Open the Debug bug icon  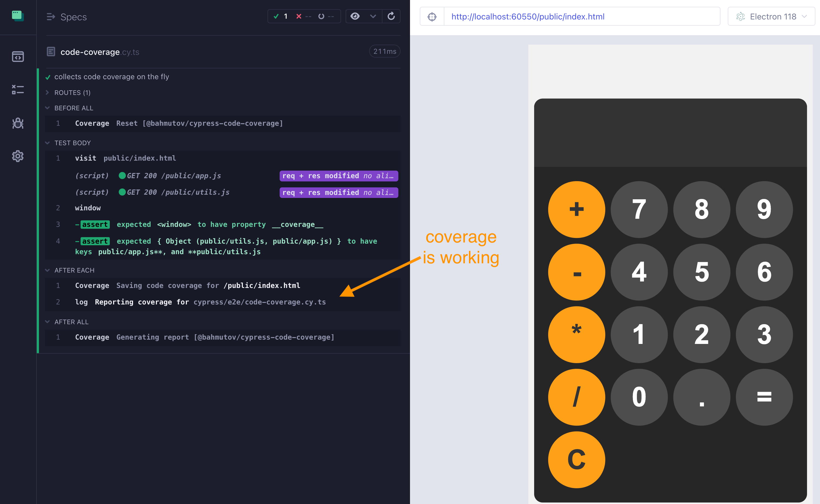point(18,123)
